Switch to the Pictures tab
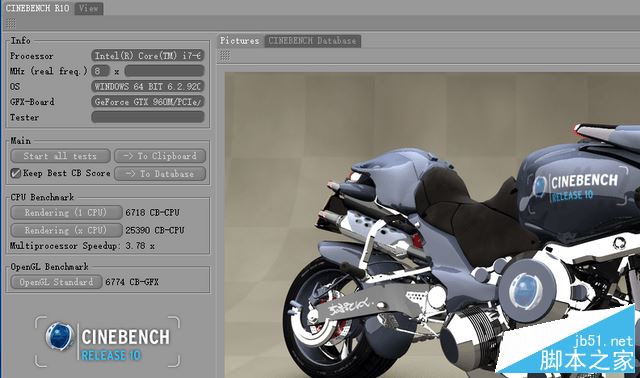 click(x=240, y=40)
